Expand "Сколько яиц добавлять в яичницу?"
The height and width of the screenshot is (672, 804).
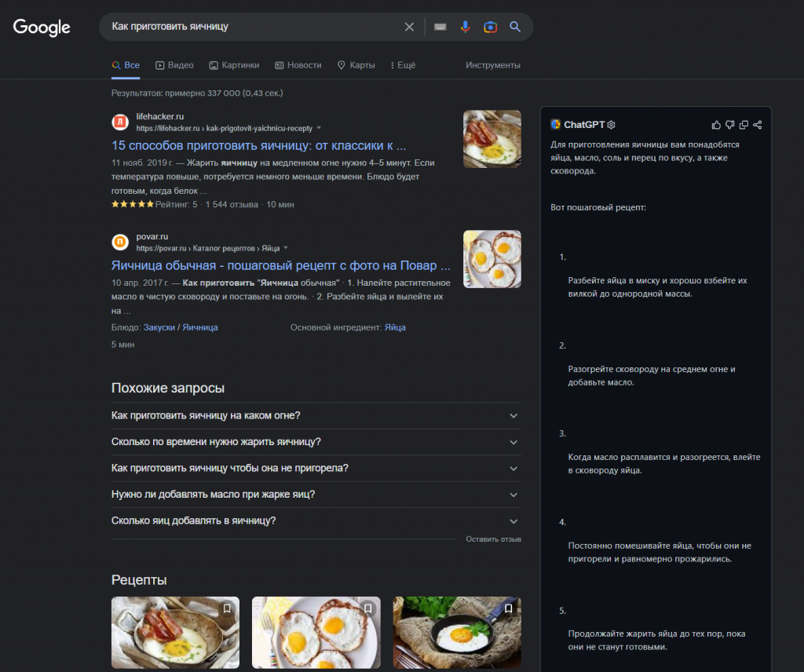point(316,520)
